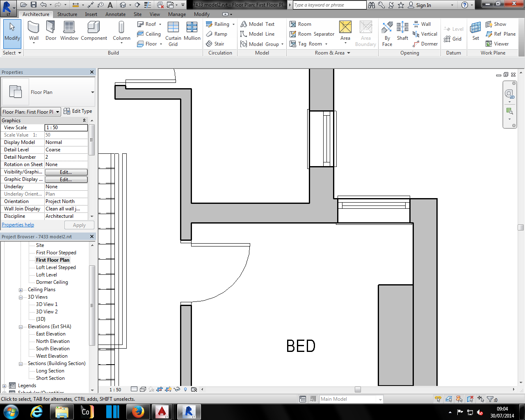Image resolution: width=525 pixels, height=420 pixels.
Task: Open the Manage tab
Action: point(176,14)
